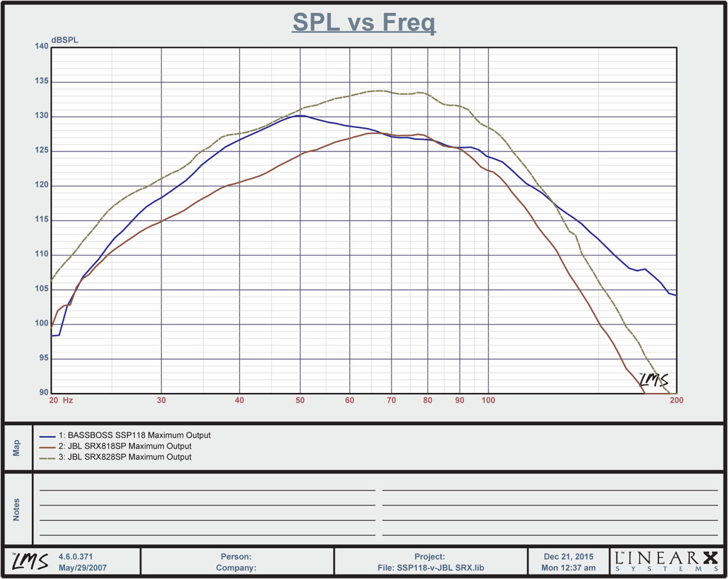This screenshot has height=579, width=728.
Task: Click the 200 frequency axis label
Action: 676,400
